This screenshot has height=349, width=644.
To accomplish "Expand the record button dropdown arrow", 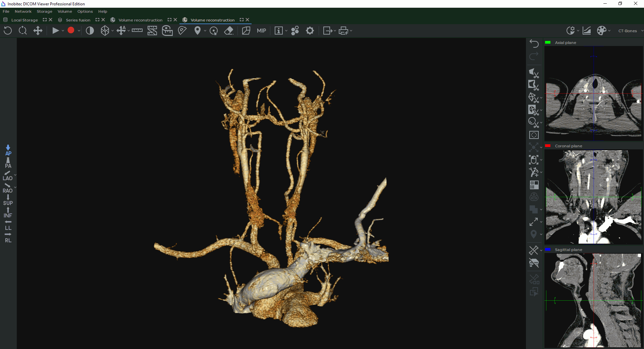I will click(79, 31).
